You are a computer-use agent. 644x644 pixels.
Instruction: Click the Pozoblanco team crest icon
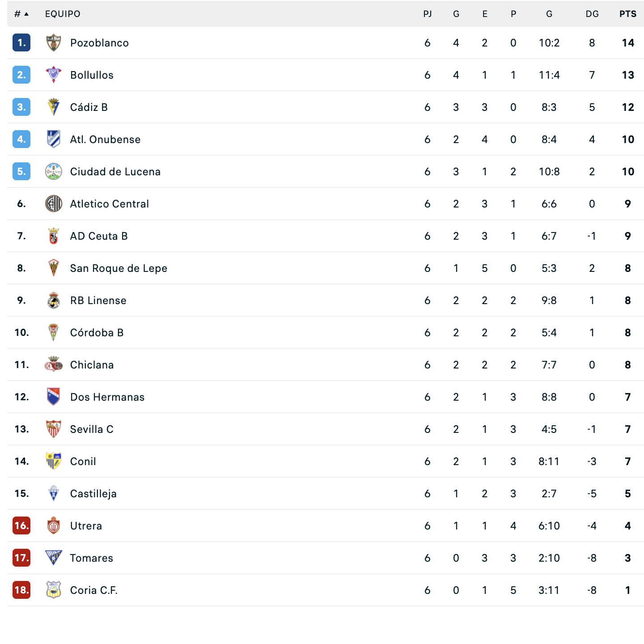coord(53,43)
